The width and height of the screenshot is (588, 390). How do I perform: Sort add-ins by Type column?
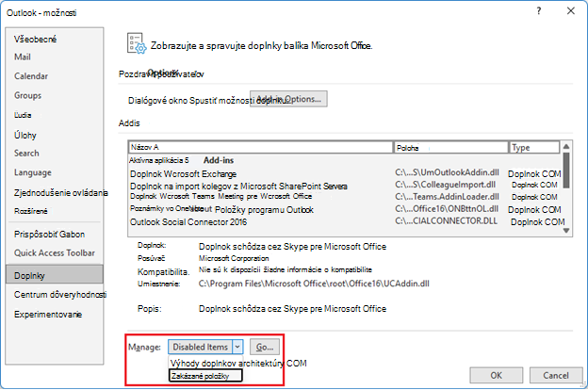coord(534,147)
